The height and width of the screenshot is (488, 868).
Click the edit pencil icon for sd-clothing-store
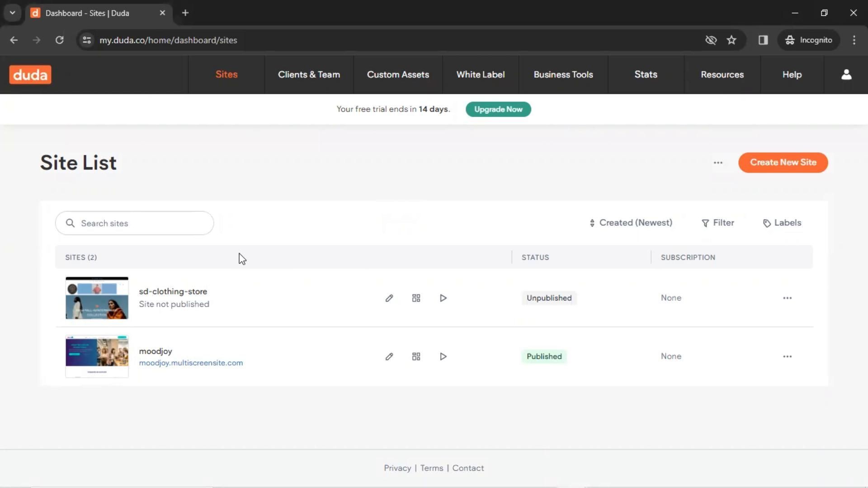tap(389, 298)
